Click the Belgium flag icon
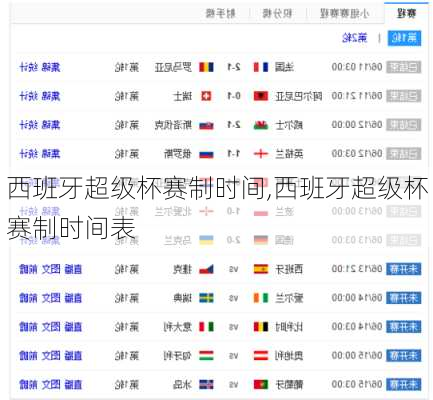433x400 pixels. (261, 327)
